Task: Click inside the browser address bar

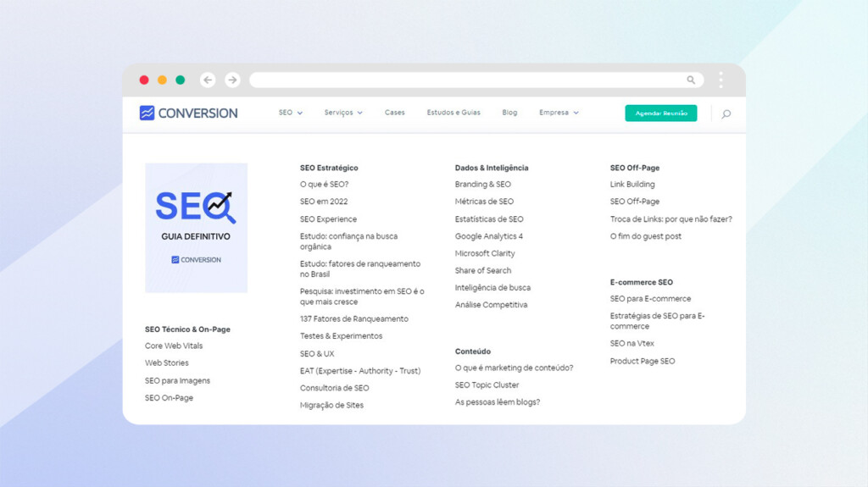Action: pos(476,80)
